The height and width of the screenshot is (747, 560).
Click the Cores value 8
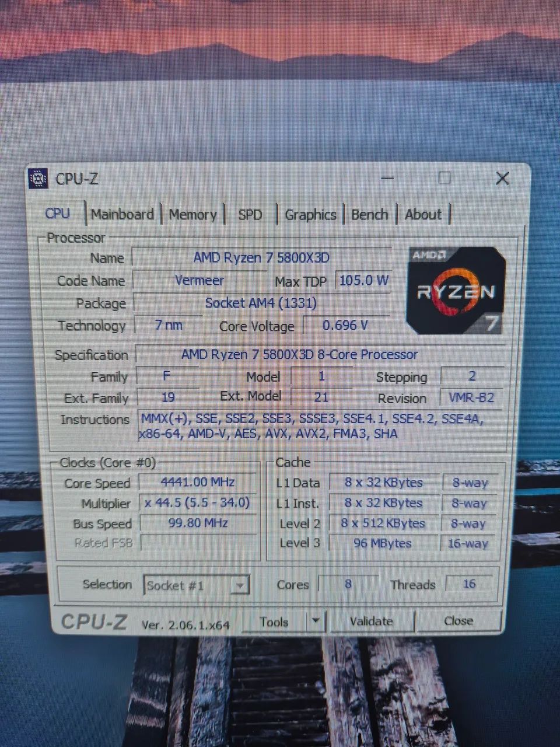point(348,584)
